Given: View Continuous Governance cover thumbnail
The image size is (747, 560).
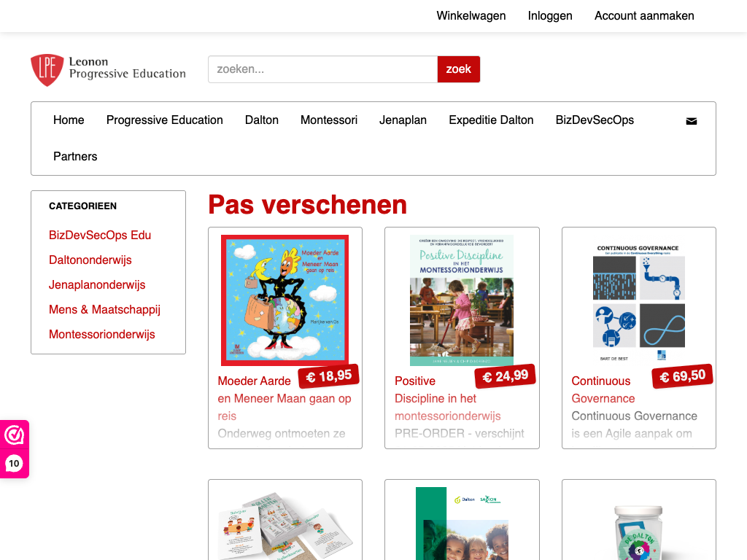Looking at the screenshot, I should (x=638, y=301).
